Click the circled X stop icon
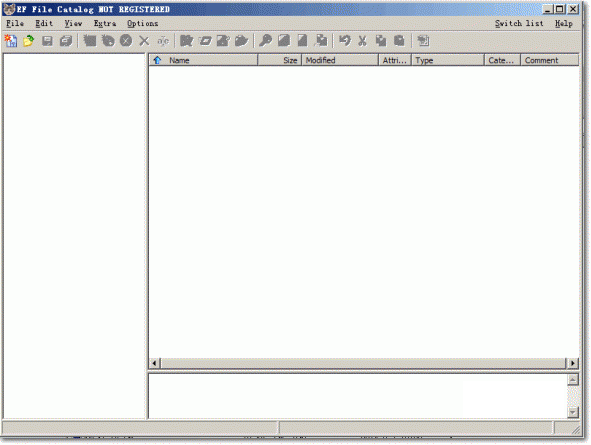Screen dimensions: 591x445 tap(126, 40)
